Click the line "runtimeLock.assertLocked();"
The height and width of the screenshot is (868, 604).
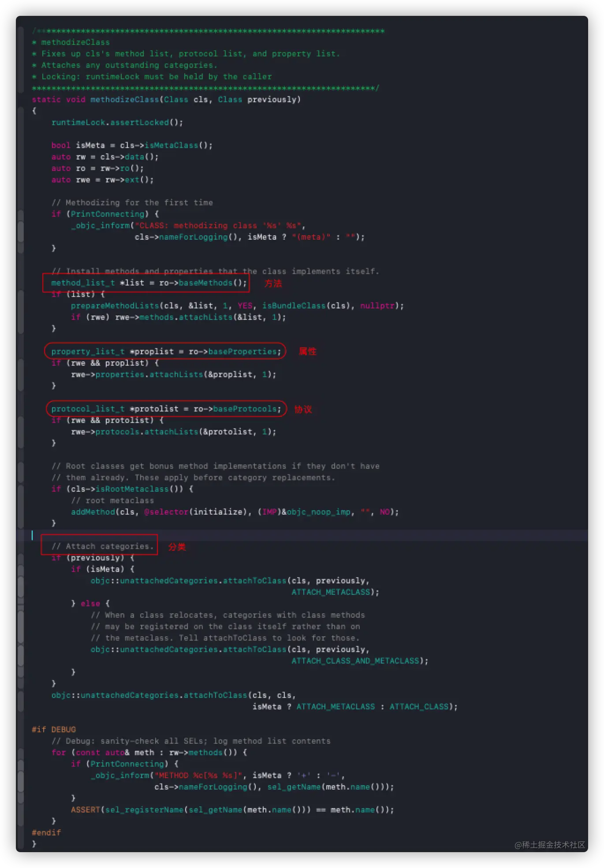[x=117, y=122]
